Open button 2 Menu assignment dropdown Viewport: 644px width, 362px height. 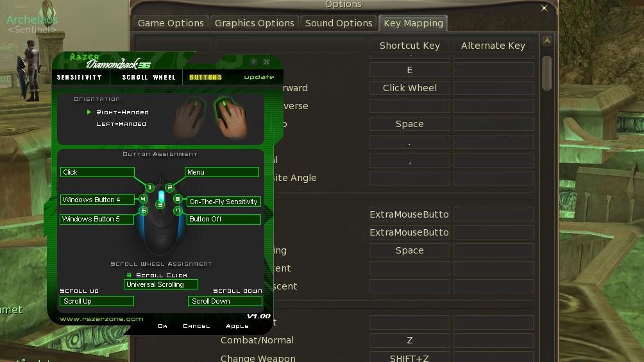pos(222,172)
